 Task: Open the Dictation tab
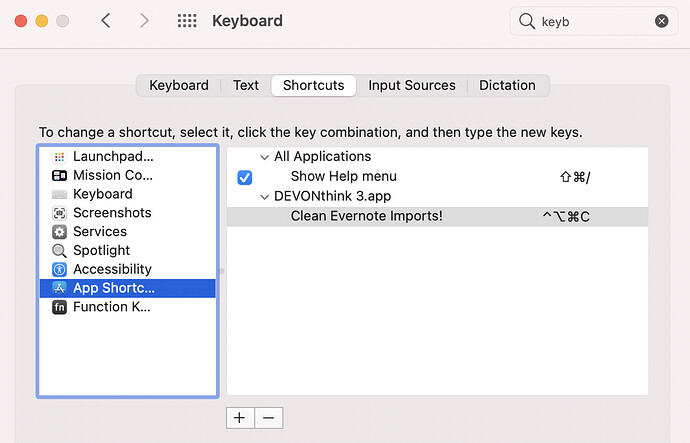[x=507, y=85]
